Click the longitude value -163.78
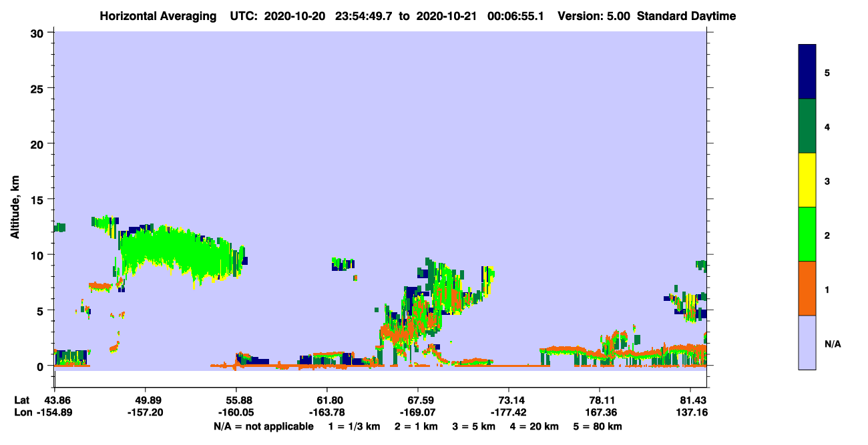The height and width of the screenshot is (445, 868). [327, 413]
